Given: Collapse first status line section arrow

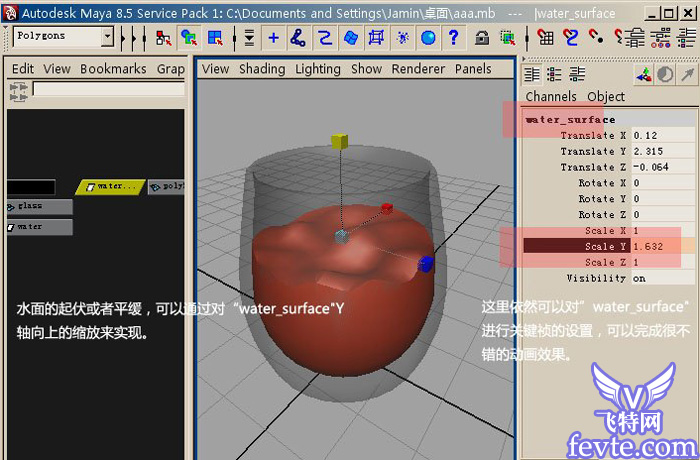Looking at the screenshot, I should [123, 38].
